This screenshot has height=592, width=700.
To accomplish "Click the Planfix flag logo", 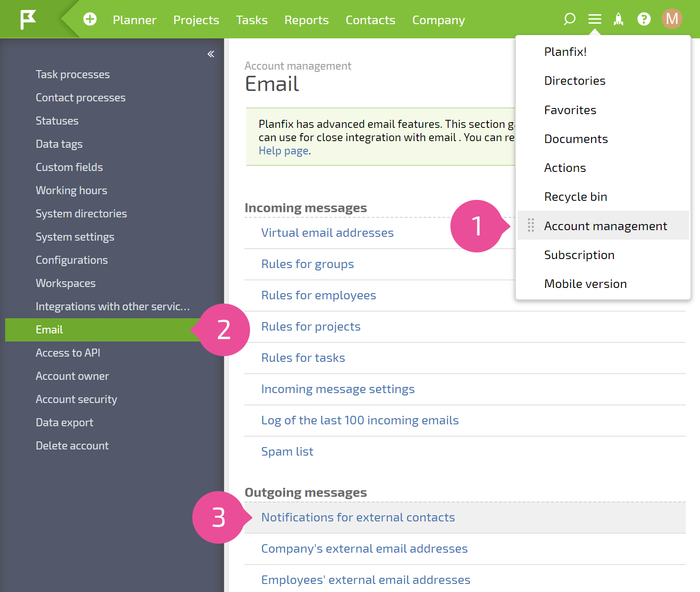I will point(28,19).
